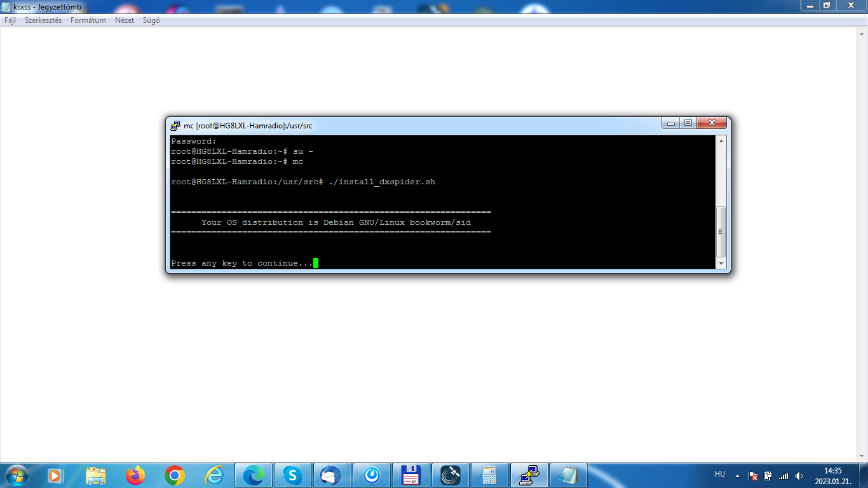Viewport: 868px width, 488px height.
Task: Minimize the PuTTY terminal window
Action: pos(670,123)
